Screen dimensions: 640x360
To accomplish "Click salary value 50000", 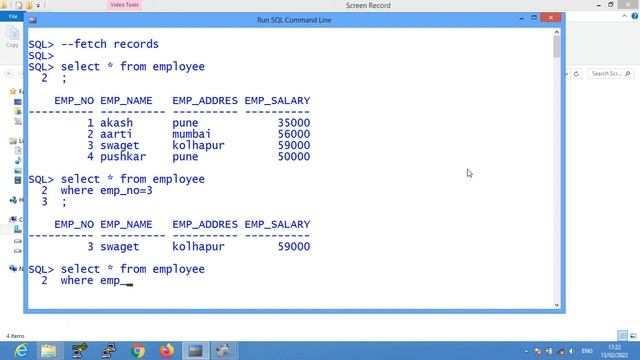I will click(x=294, y=156).
